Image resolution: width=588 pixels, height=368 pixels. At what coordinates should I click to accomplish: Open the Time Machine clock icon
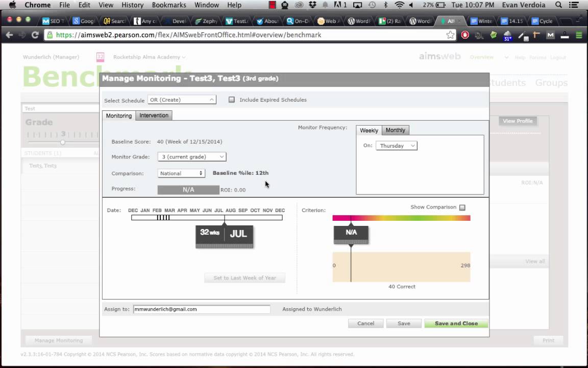point(372,5)
